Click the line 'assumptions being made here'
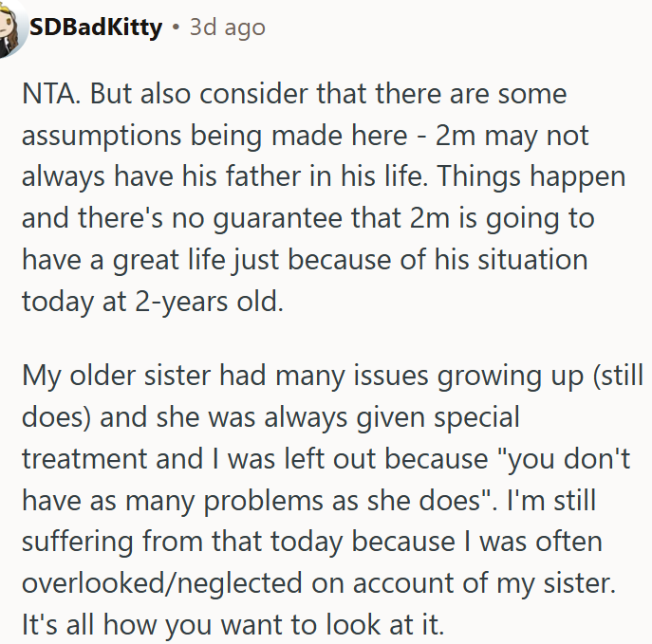The height and width of the screenshot is (644, 652). click(214, 136)
